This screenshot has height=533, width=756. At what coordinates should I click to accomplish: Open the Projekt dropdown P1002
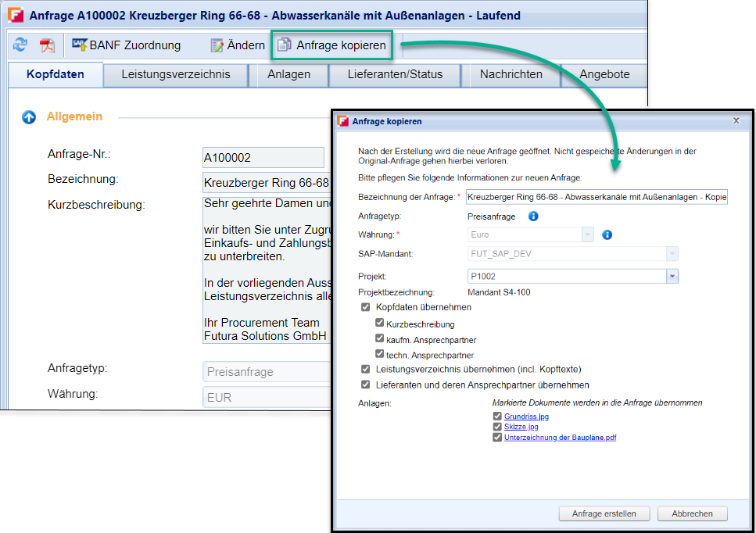(672, 276)
